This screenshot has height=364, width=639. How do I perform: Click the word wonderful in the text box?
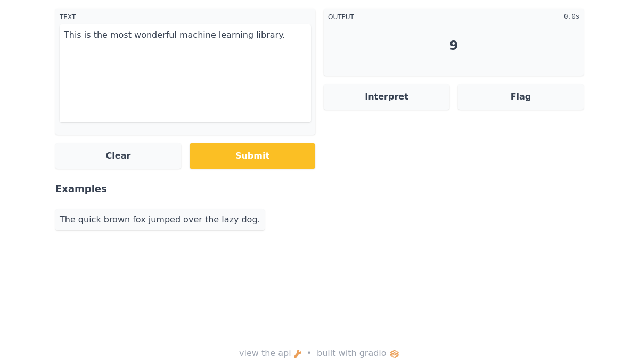coord(155,35)
